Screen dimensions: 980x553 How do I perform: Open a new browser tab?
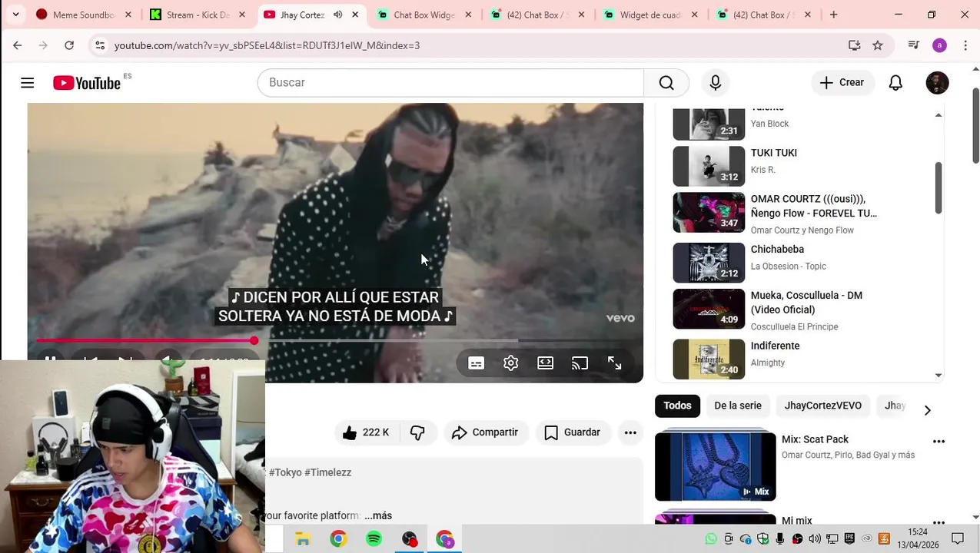coord(833,15)
